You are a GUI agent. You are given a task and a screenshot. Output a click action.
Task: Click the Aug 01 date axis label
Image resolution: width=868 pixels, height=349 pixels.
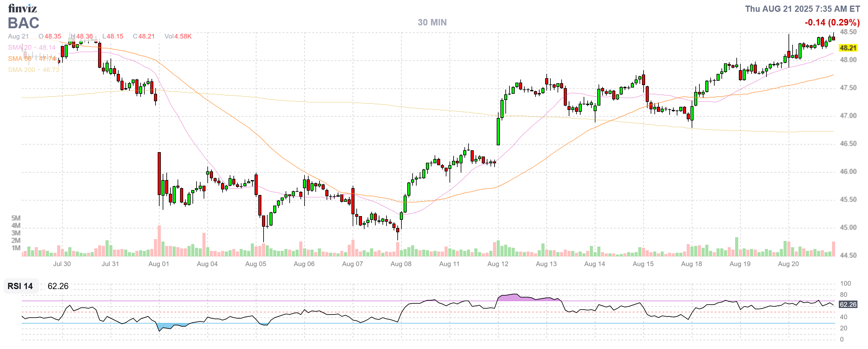point(158,264)
